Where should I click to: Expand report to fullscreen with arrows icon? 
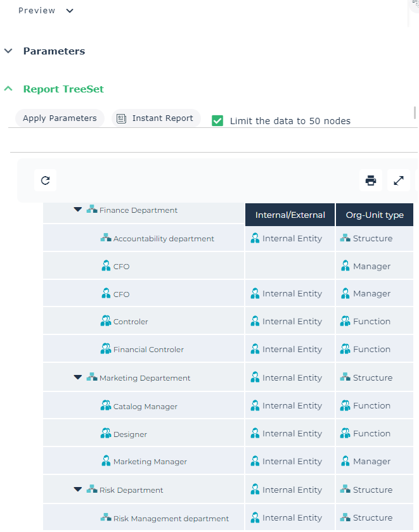click(x=399, y=180)
